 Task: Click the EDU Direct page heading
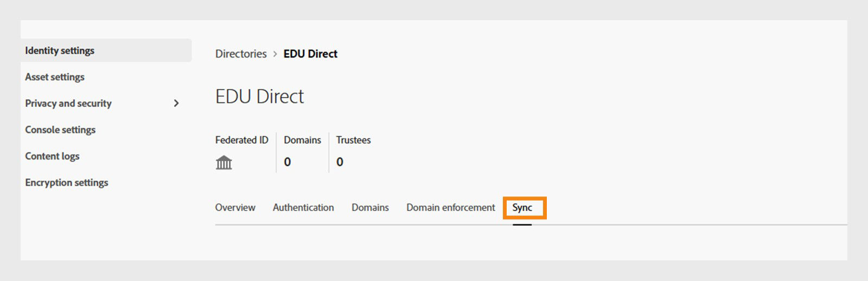pyautogui.click(x=259, y=97)
